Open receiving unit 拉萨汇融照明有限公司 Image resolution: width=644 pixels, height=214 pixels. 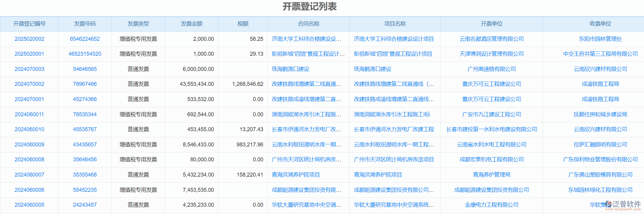point(600,145)
